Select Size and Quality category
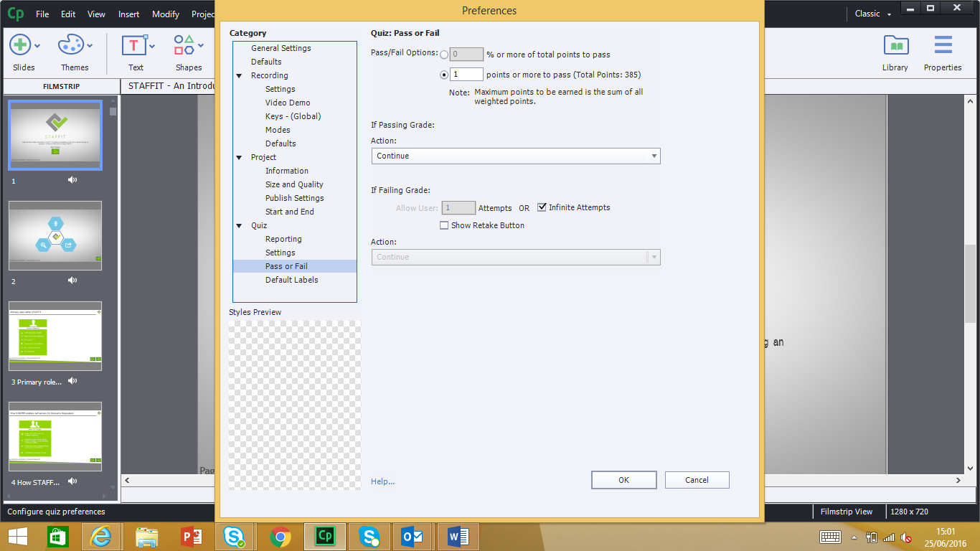 point(294,184)
